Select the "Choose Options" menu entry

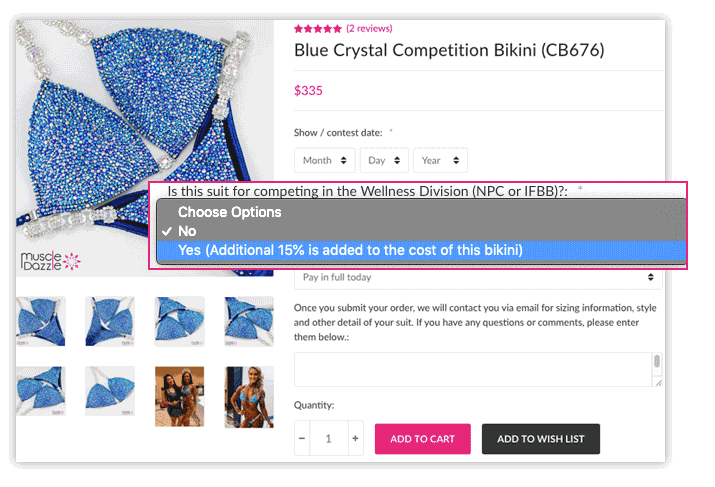tap(230, 212)
